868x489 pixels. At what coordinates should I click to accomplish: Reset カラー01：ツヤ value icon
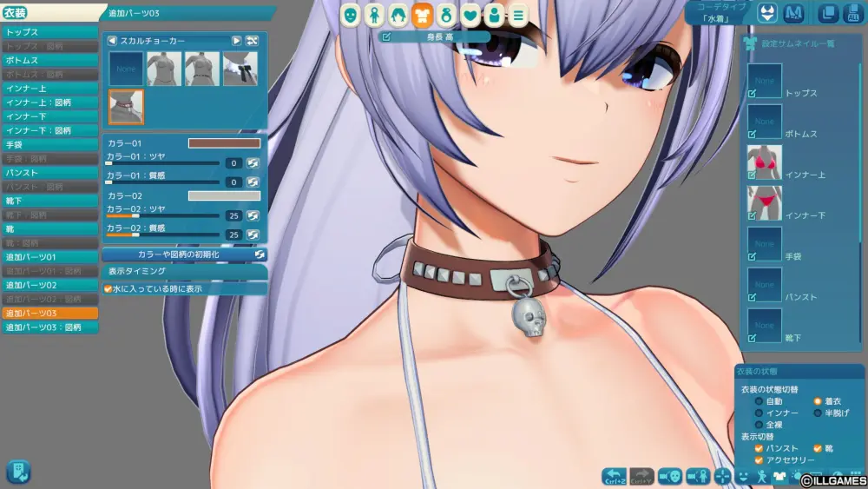[253, 163]
